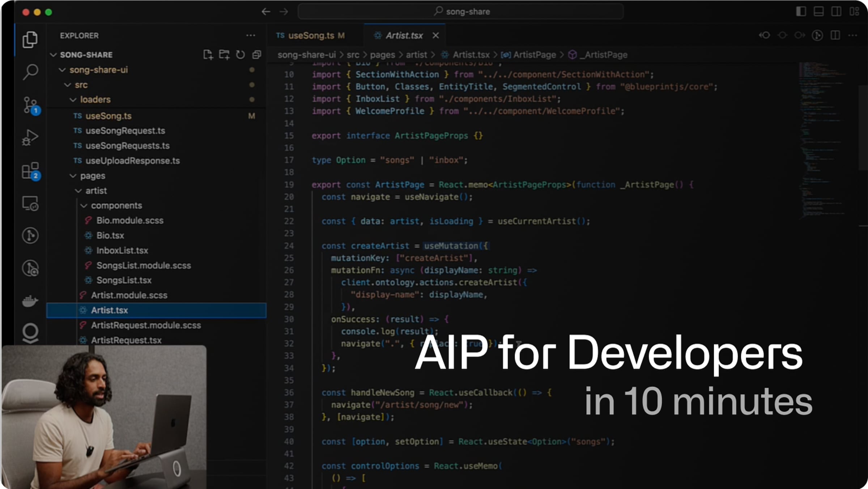868x489 pixels.
Task: Click New File icon in SONG-SHARE header
Action: click(208, 55)
